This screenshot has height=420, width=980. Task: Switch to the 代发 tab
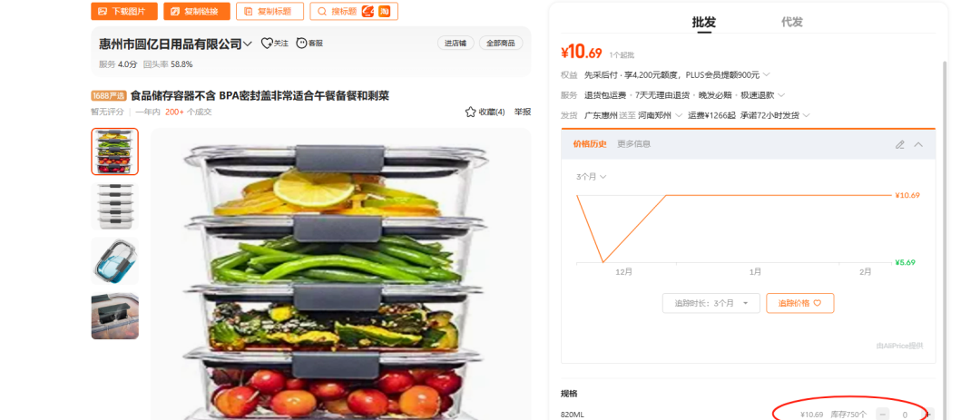pyautogui.click(x=791, y=22)
